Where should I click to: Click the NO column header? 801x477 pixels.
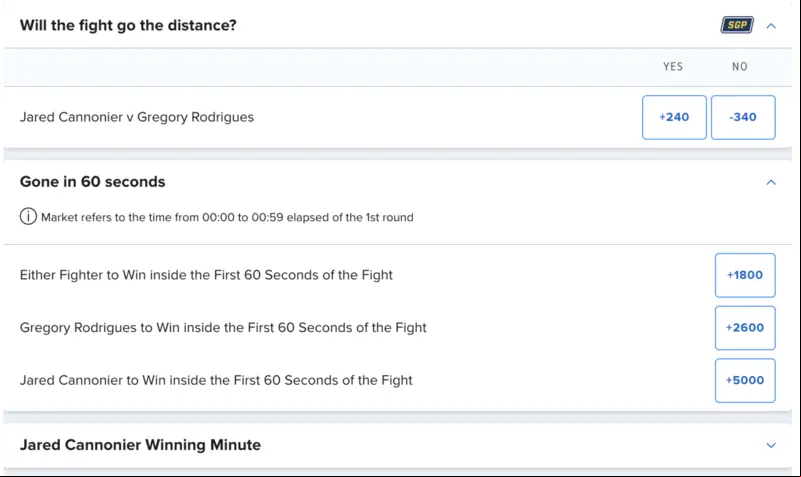click(x=740, y=67)
